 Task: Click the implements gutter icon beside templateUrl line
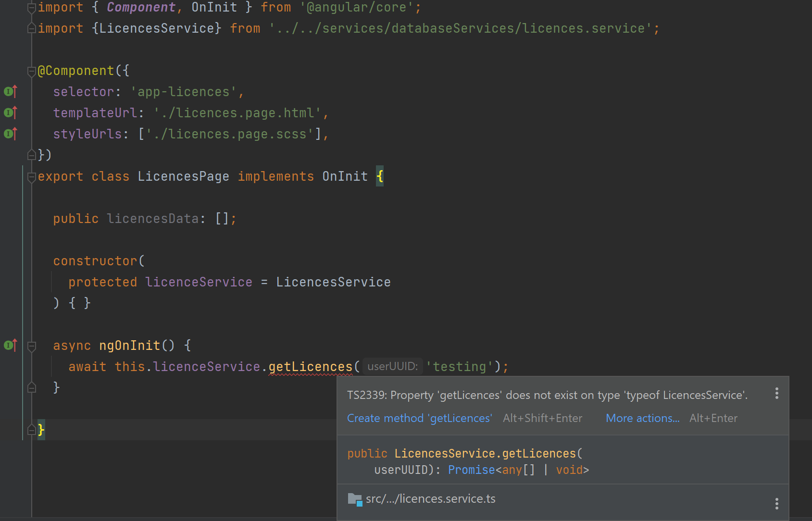click(x=11, y=112)
